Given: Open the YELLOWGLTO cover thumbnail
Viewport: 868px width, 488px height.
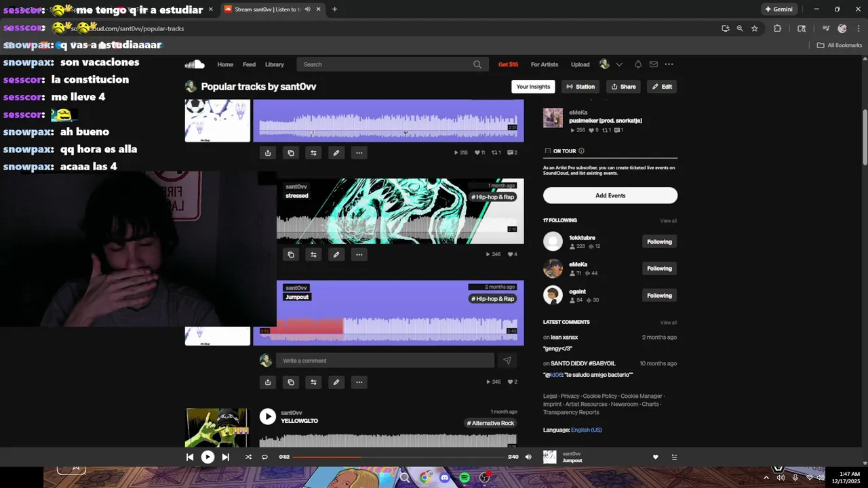Looking at the screenshot, I should 217,427.
